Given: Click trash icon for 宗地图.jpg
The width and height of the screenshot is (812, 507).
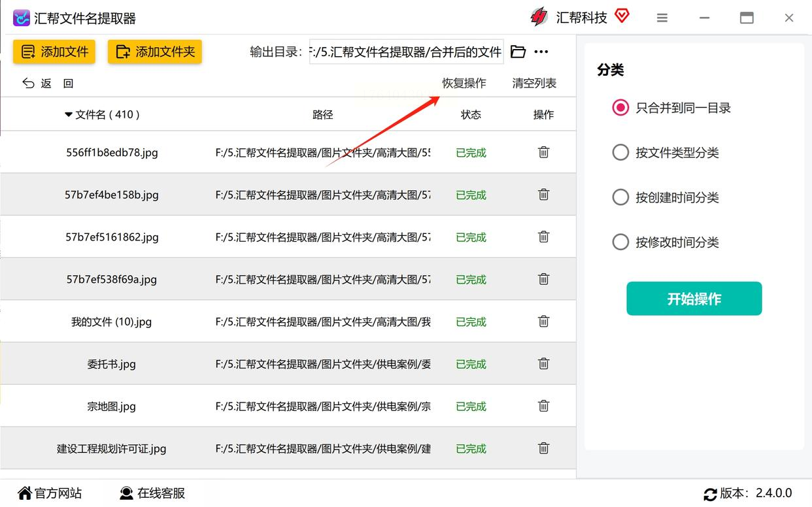Looking at the screenshot, I should click(x=543, y=406).
